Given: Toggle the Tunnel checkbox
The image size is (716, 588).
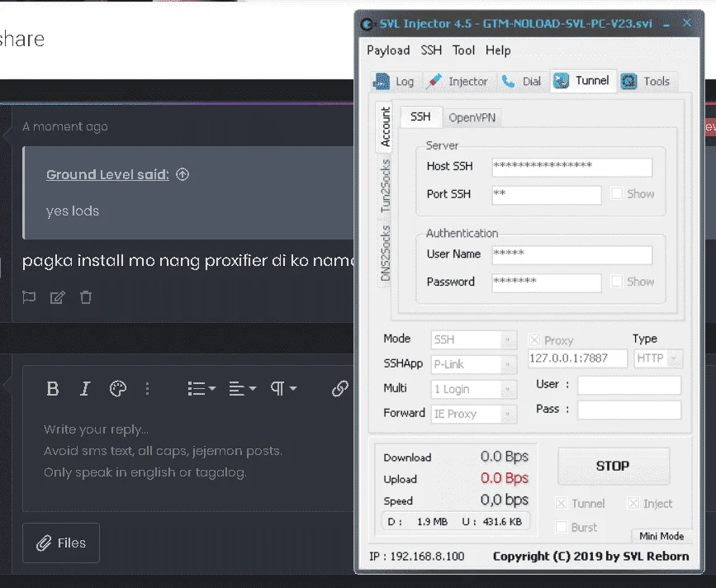Looking at the screenshot, I should tap(561, 503).
